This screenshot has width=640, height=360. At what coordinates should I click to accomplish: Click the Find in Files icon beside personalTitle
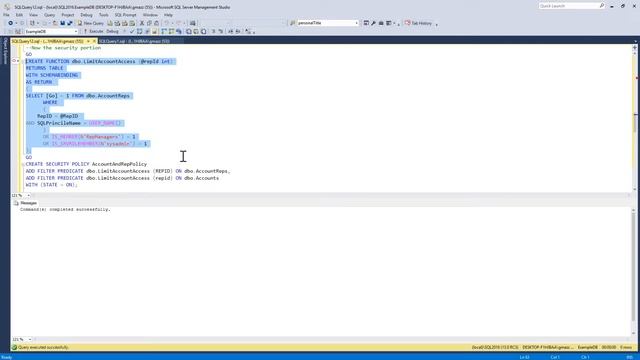(292, 23)
